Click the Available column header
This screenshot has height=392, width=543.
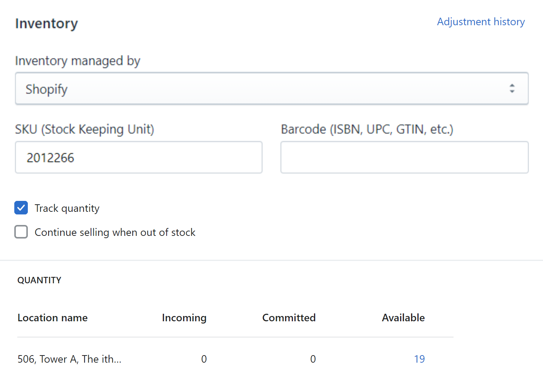(x=403, y=318)
